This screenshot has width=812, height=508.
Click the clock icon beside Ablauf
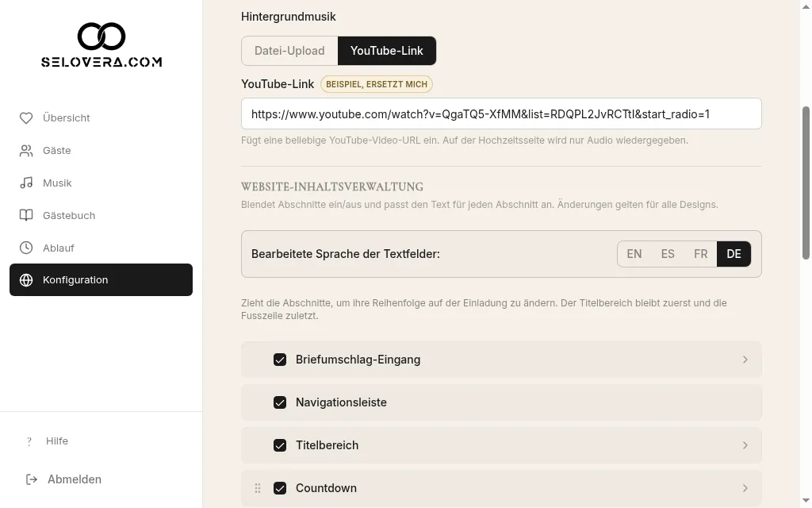(x=26, y=248)
